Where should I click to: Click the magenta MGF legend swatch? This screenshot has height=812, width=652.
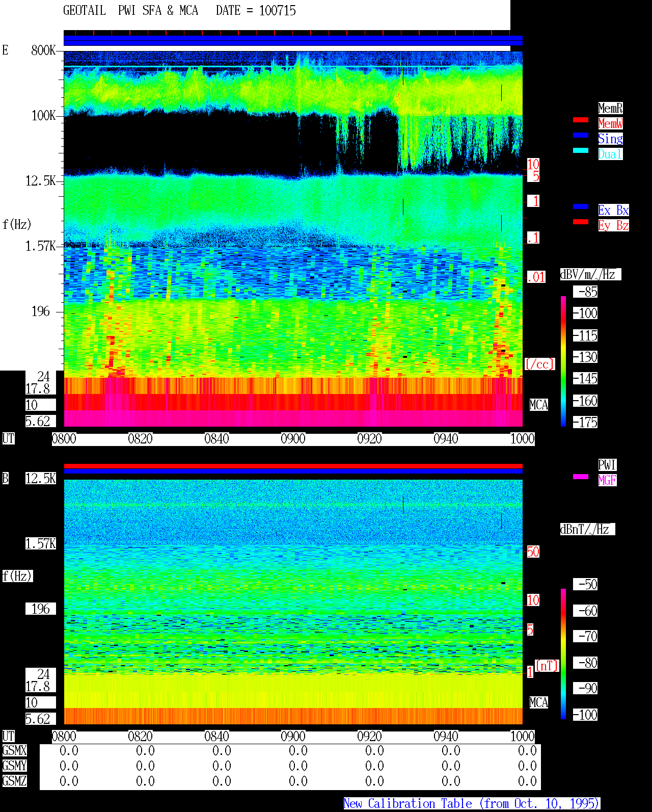pyautogui.click(x=581, y=477)
